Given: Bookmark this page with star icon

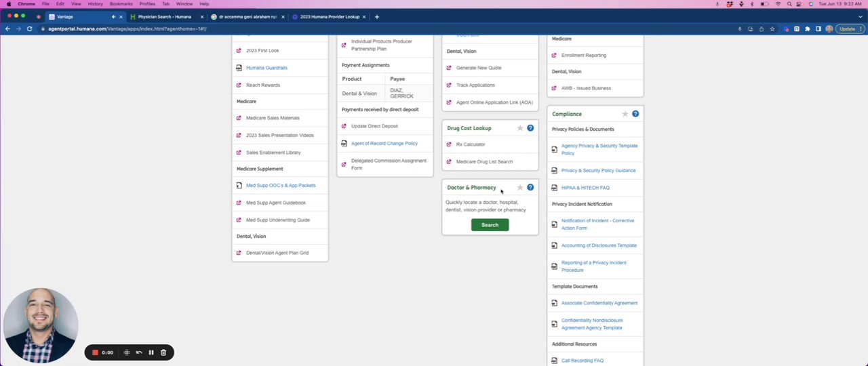Looking at the screenshot, I should (x=772, y=28).
